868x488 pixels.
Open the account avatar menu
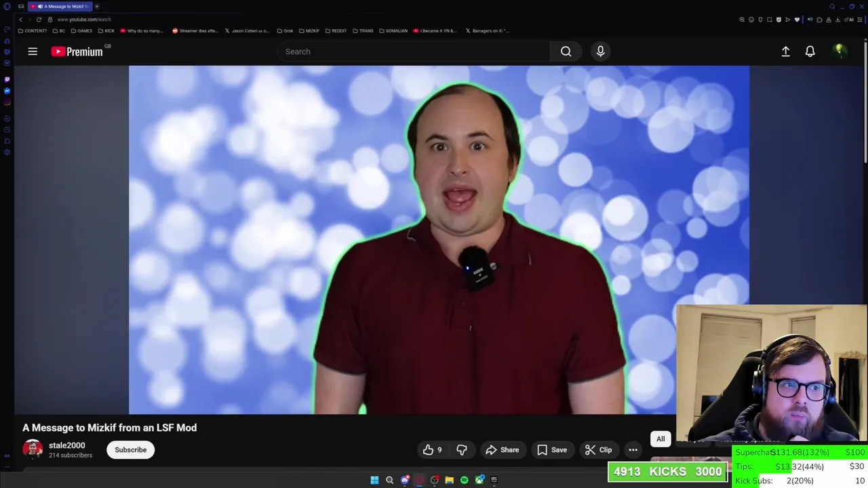click(840, 51)
